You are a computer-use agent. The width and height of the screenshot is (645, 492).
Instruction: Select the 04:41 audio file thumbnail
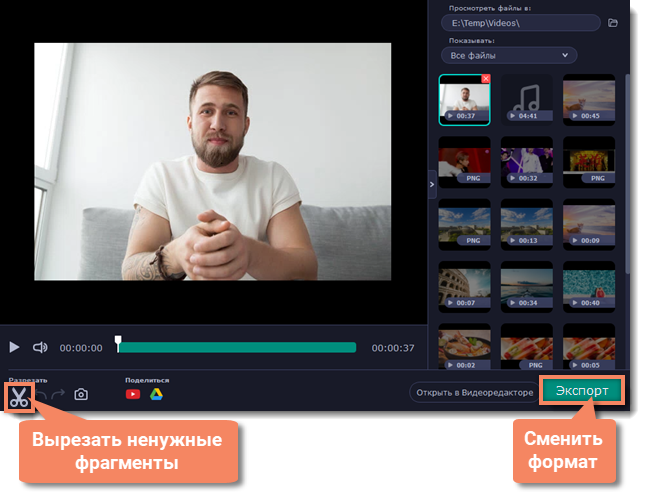coord(526,99)
